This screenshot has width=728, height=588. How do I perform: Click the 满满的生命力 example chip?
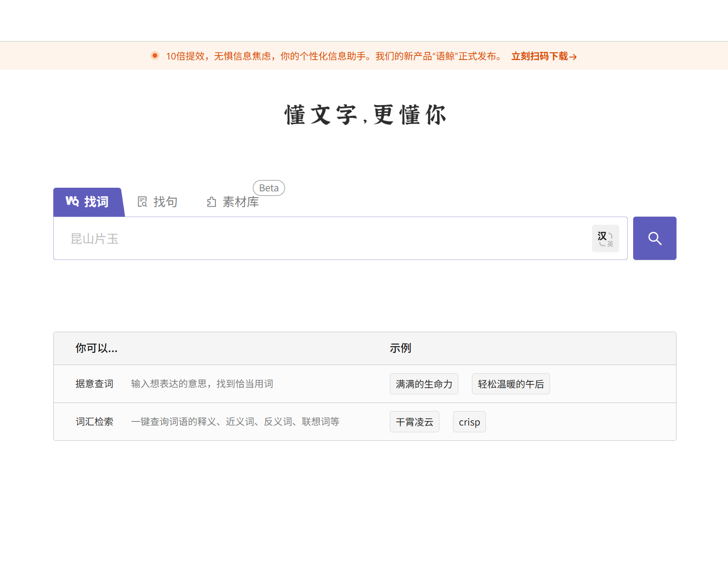click(x=424, y=384)
